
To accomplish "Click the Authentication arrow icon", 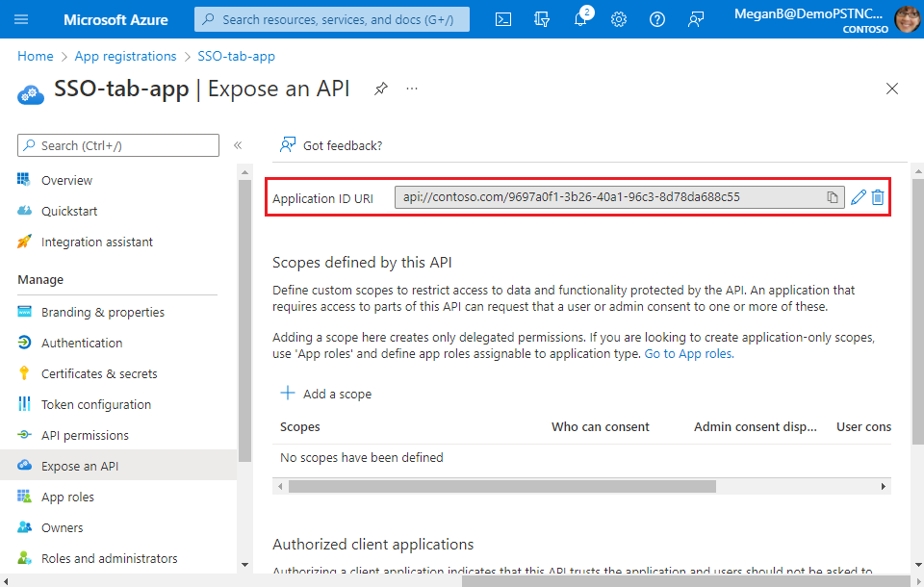I will click(x=24, y=343).
